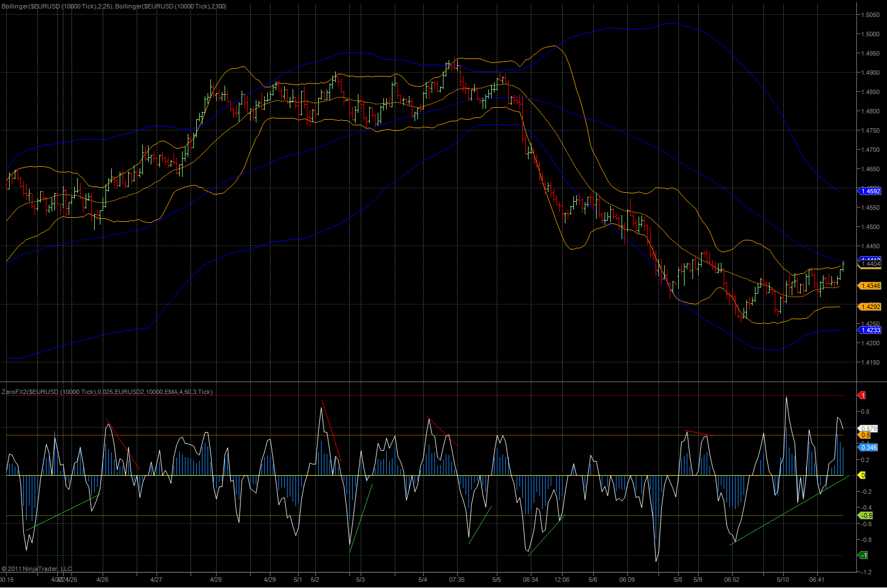Select the 5/10 date on time axis
Screen dimensions: 887x588
783,579
